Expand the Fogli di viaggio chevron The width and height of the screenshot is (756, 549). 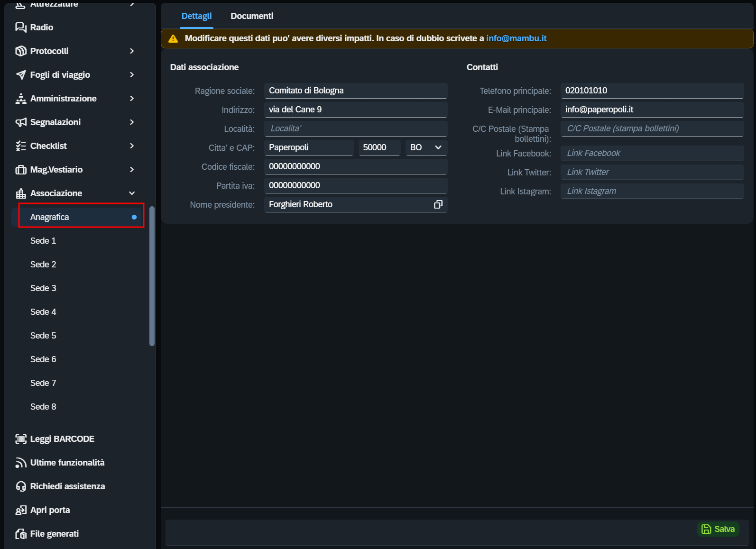pyautogui.click(x=132, y=74)
